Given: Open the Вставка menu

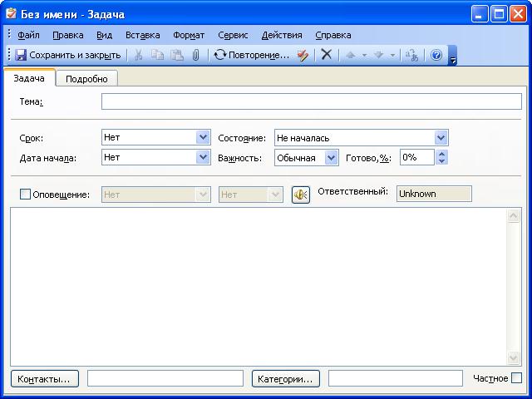Looking at the screenshot, I should pos(142,35).
